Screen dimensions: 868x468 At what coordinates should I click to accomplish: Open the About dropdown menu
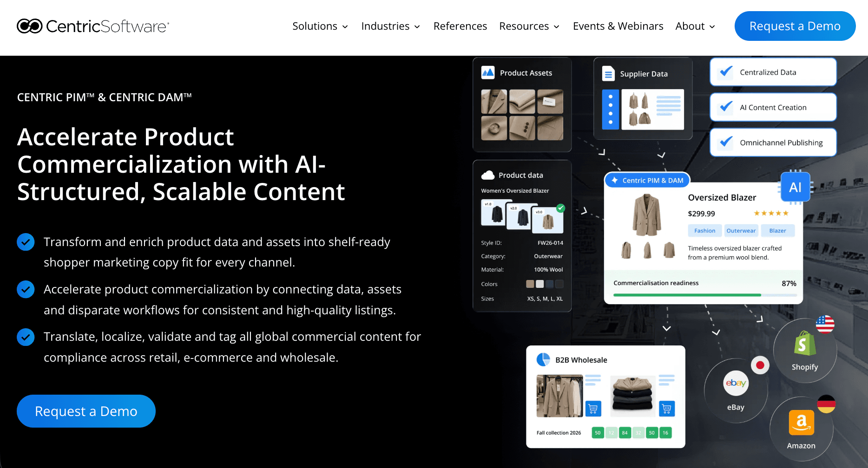pyautogui.click(x=695, y=26)
